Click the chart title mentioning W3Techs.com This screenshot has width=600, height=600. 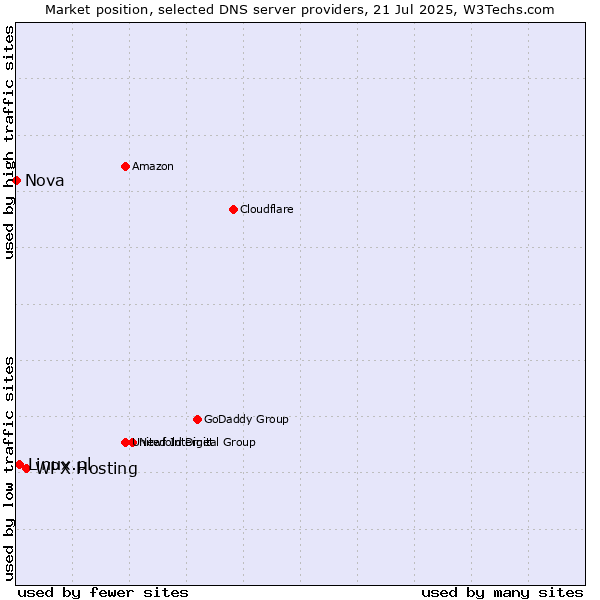click(x=300, y=10)
